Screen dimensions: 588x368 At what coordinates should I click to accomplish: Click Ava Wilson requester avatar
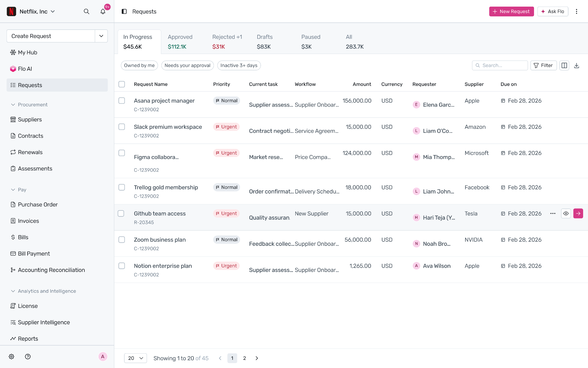pos(416,266)
